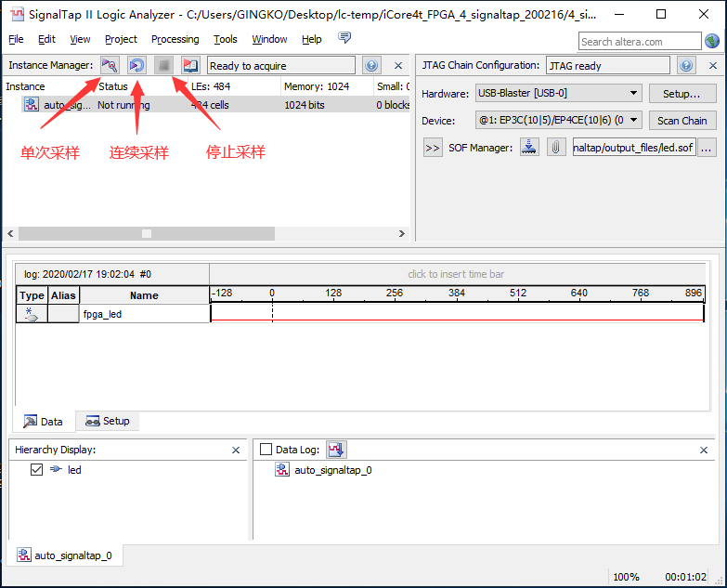Viewport: 727px width, 588px height.
Task: Click the Data Log save icon
Action: coord(336,450)
